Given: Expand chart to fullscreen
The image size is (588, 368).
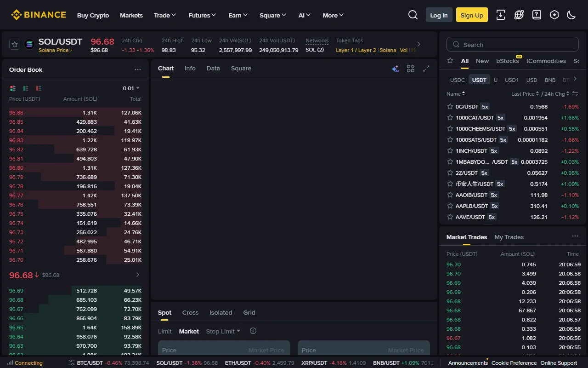Looking at the screenshot, I should (x=426, y=69).
